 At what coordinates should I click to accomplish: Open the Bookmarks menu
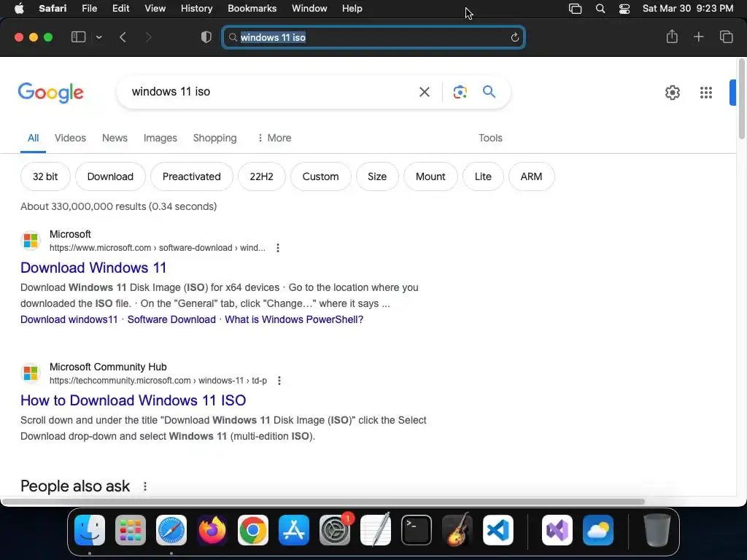[x=252, y=8]
